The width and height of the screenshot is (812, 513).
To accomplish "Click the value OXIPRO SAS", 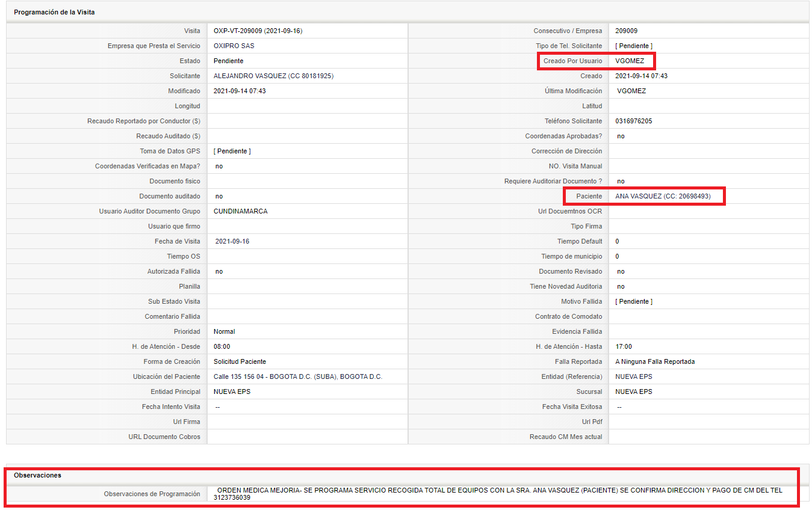I will [234, 46].
